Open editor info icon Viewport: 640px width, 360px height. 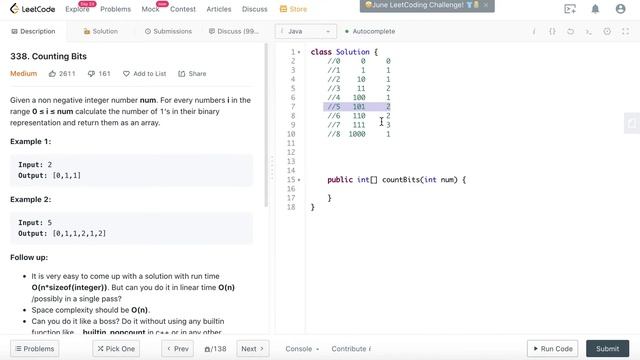[x=534, y=31]
